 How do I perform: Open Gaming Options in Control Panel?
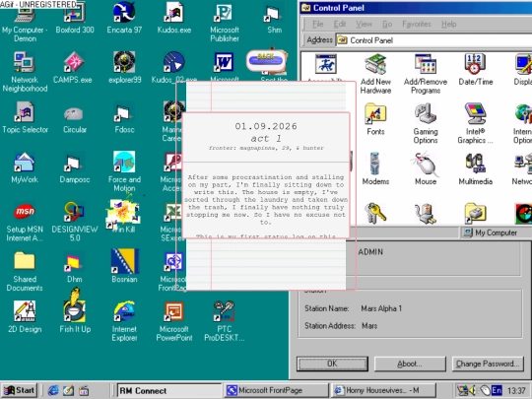(426, 123)
